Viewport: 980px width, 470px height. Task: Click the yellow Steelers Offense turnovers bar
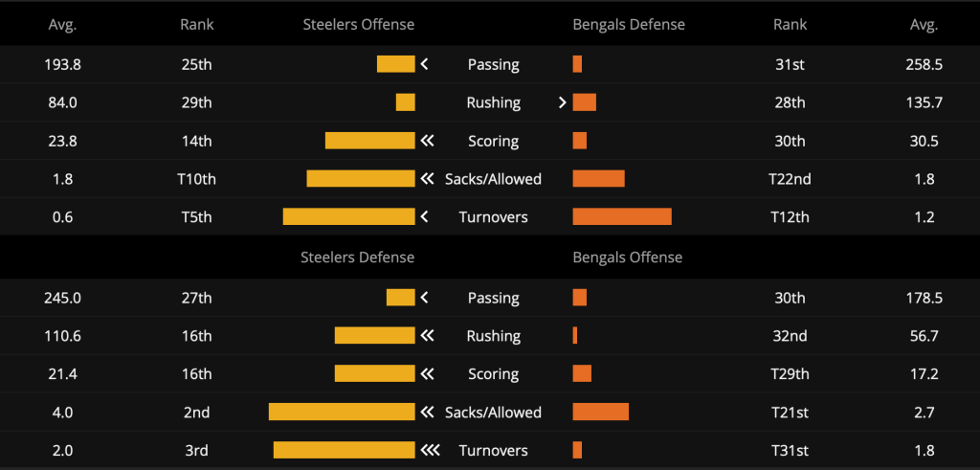pos(348,217)
